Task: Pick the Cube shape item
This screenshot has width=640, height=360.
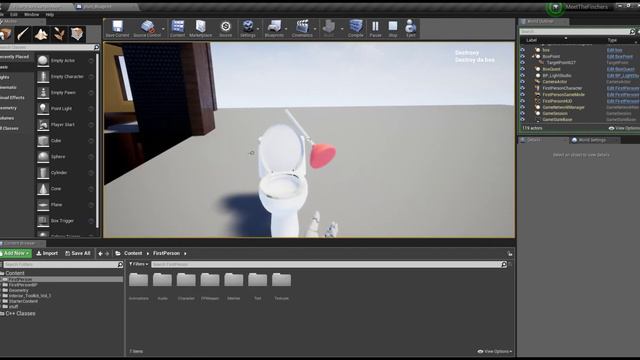Action: [65, 140]
